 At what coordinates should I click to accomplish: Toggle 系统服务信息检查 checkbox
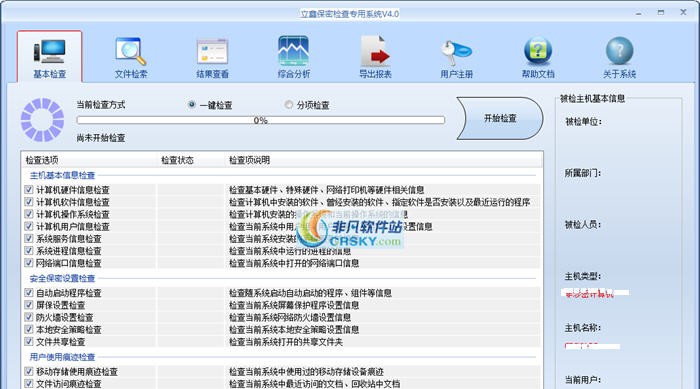[29, 238]
